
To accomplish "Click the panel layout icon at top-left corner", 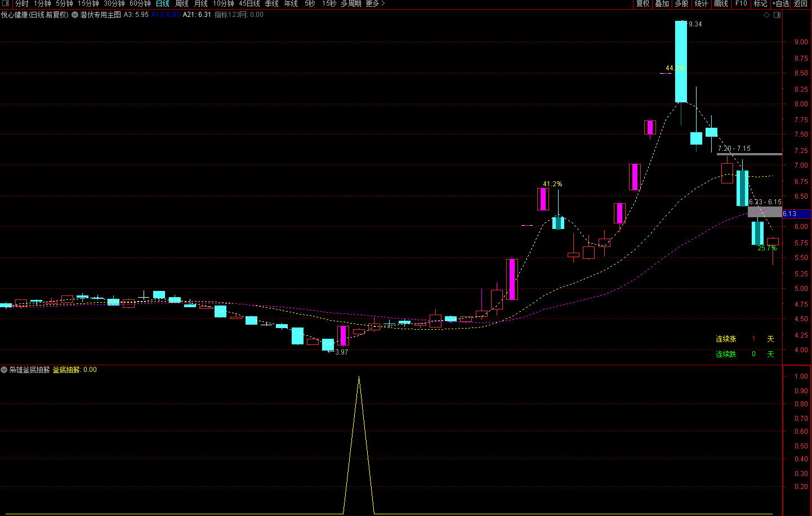I will (x=6, y=4).
